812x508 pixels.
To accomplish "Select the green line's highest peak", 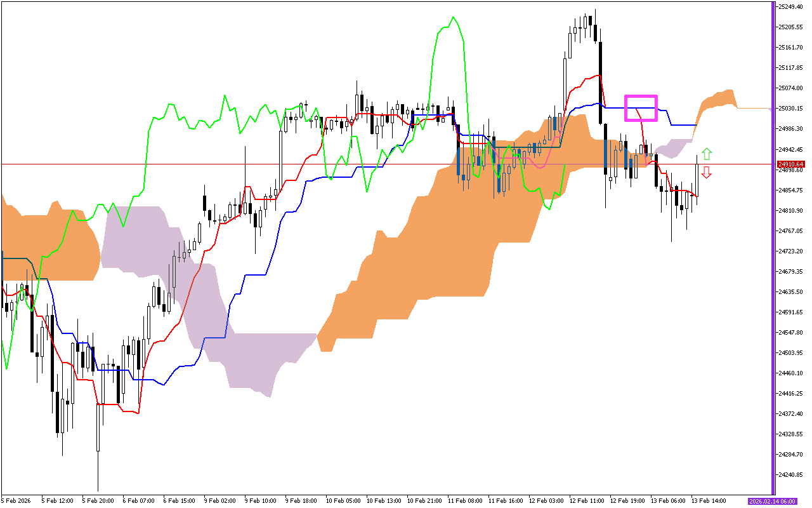I will point(453,18).
